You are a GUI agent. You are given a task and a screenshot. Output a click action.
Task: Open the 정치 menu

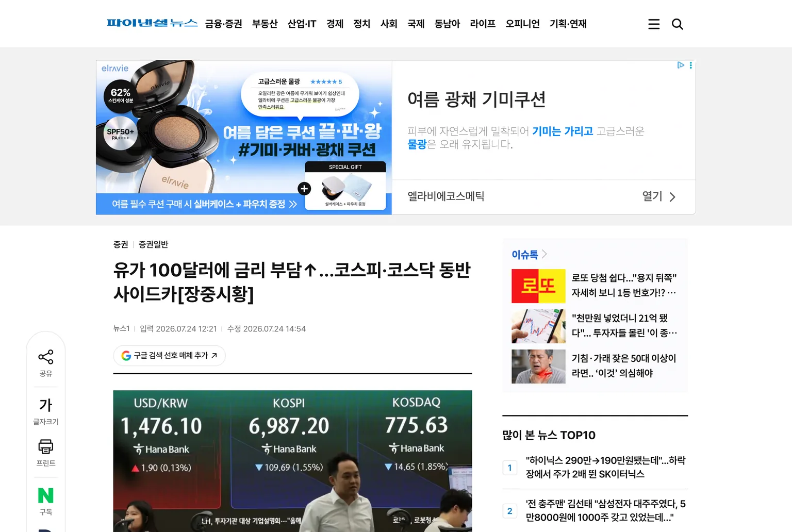[362, 24]
